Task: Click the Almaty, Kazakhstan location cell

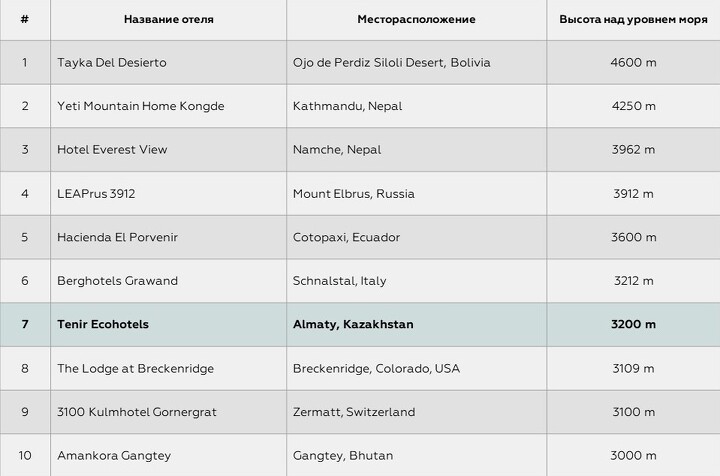Action: (353, 324)
